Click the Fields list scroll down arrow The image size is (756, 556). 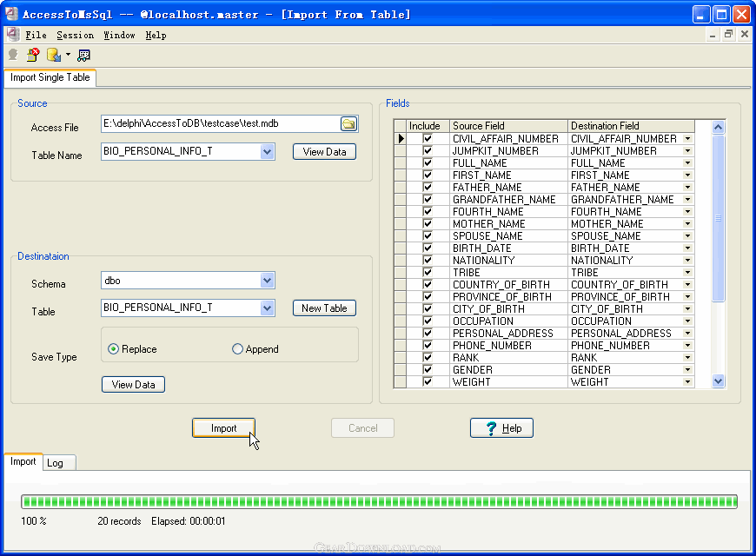[718, 381]
